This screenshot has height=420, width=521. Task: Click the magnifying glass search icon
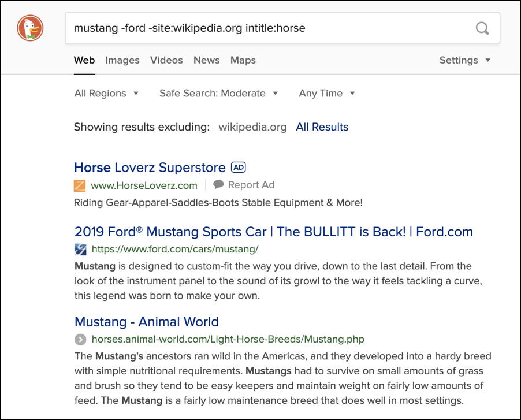[x=482, y=28]
